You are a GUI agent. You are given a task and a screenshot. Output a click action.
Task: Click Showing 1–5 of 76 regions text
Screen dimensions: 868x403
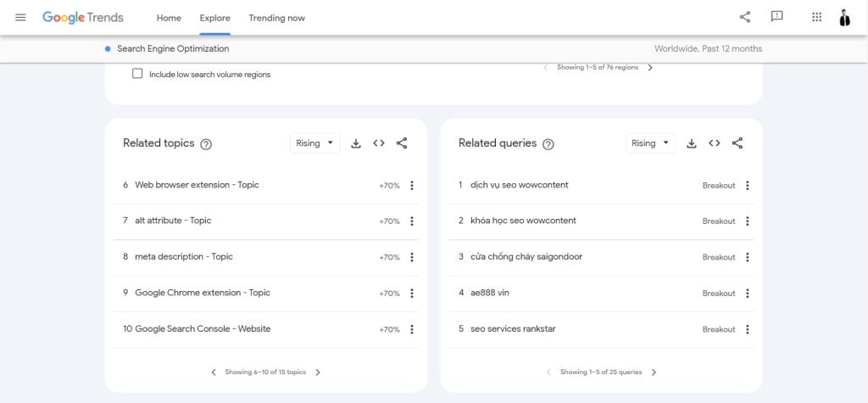pyautogui.click(x=598, y=68)
